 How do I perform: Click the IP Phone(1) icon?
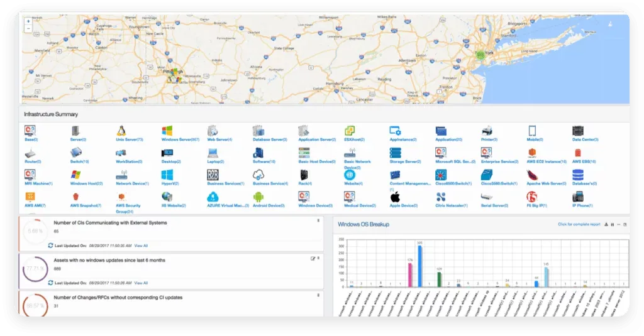(x=578, y=197)
